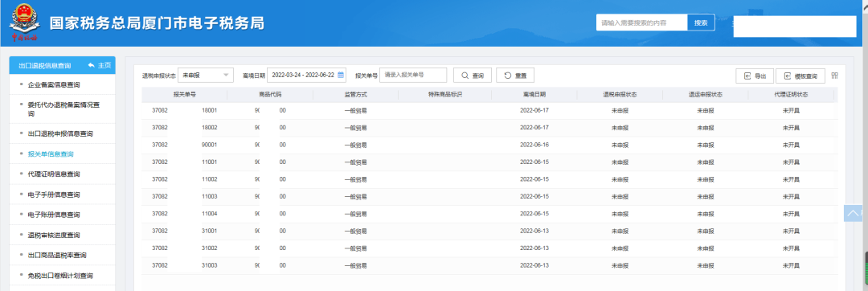Click the 代理证明状态 column header

point(791,95)
